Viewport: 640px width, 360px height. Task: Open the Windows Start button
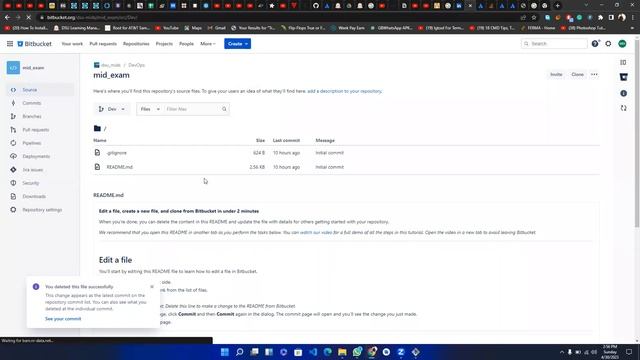click(x=224, y=352)
